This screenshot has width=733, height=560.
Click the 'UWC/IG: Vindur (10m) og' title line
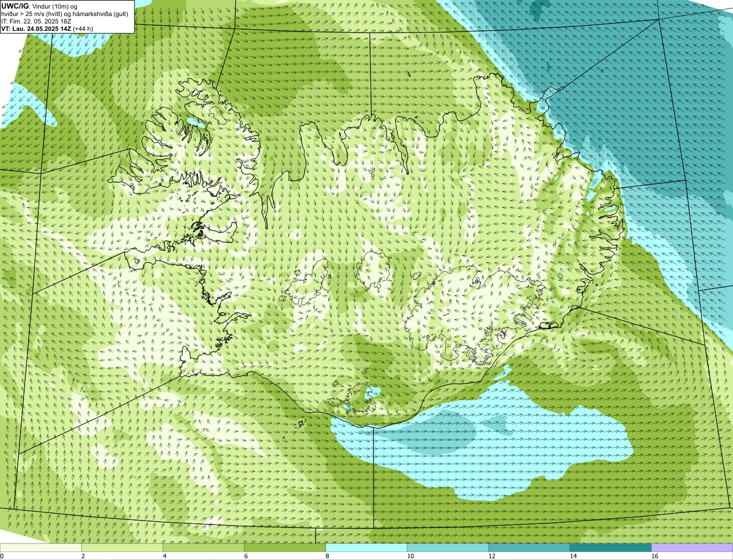coord(40,6)
